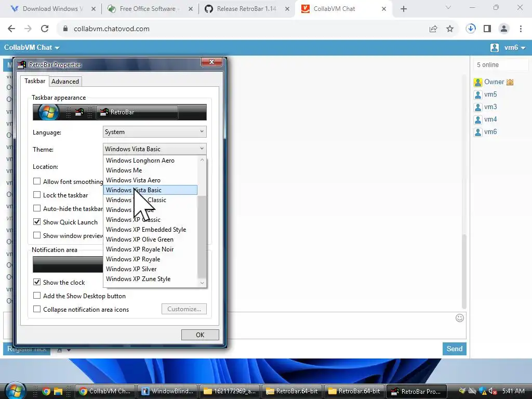Choose Windows Longhorn Aero theme
The height and width of the screenshot is (399, 532).
150,161
